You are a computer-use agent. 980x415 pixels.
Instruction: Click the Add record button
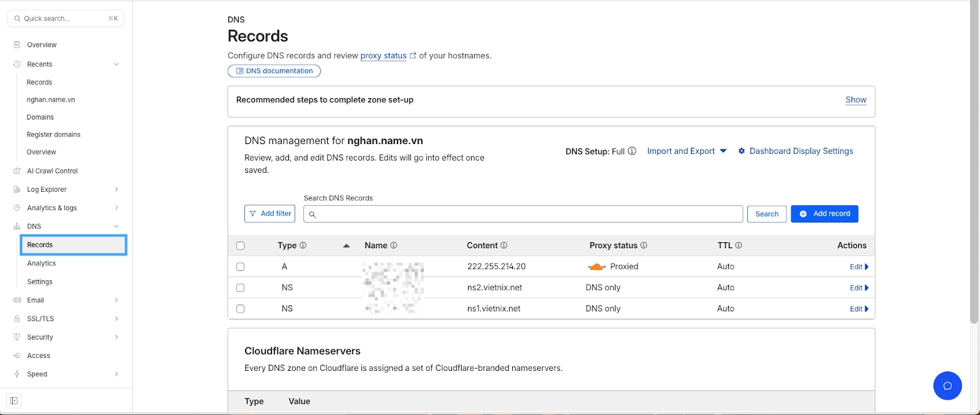[x=824, y=214]
